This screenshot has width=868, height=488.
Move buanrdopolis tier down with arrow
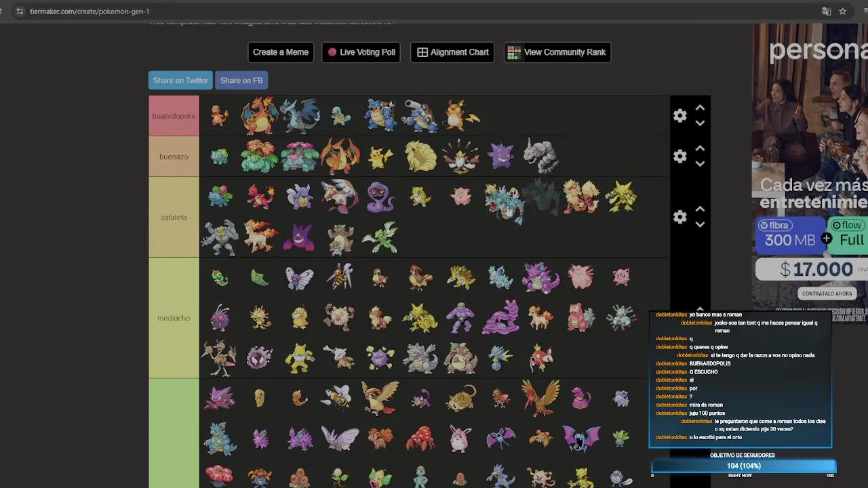click(700, 123)
